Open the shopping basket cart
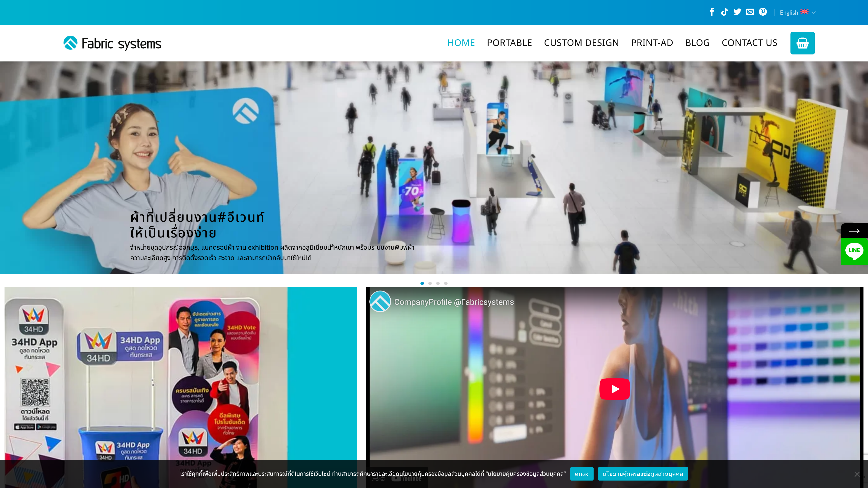868x488 pixels. coord(802,43)
